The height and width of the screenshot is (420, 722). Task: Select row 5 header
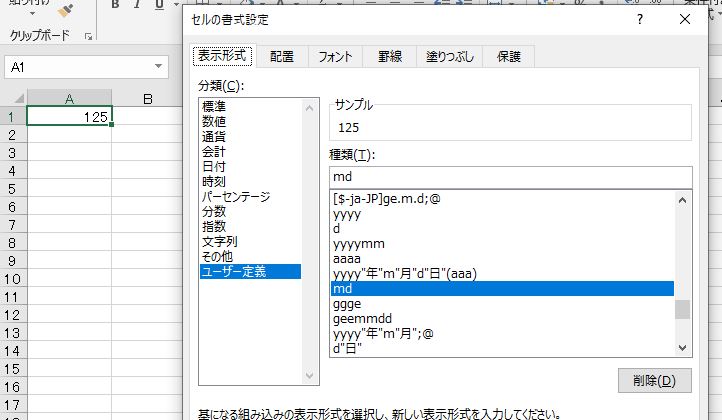pyautogui.click(x=13, y=189)
